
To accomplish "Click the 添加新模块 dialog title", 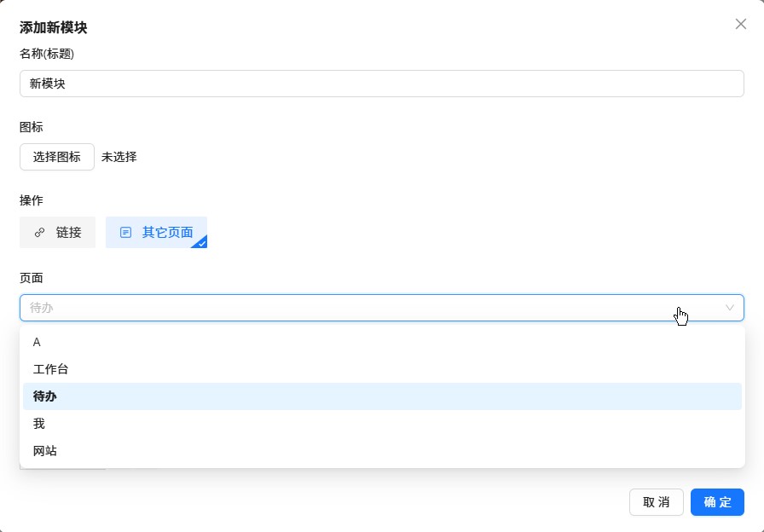I will click(54, 27).
